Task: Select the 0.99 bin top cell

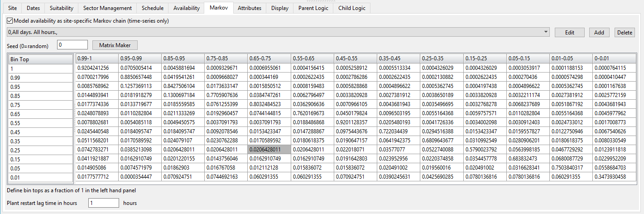Action: [40, 78]
